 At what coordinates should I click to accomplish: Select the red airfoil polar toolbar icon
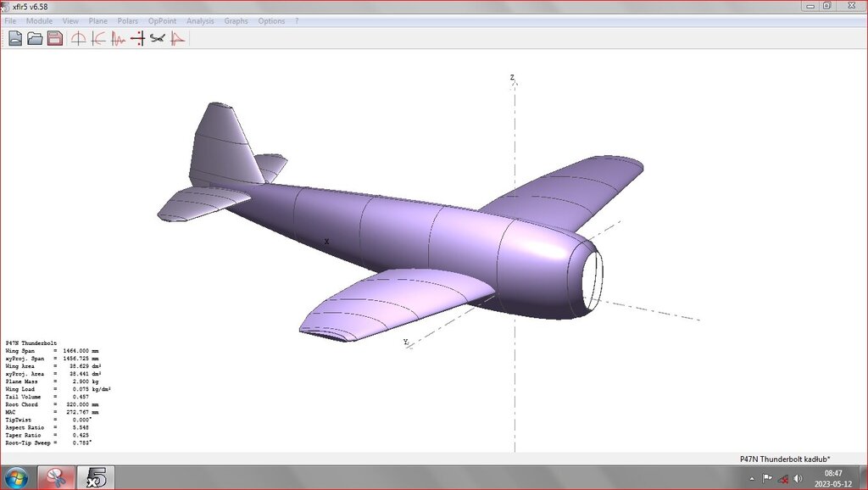(177, 38)
